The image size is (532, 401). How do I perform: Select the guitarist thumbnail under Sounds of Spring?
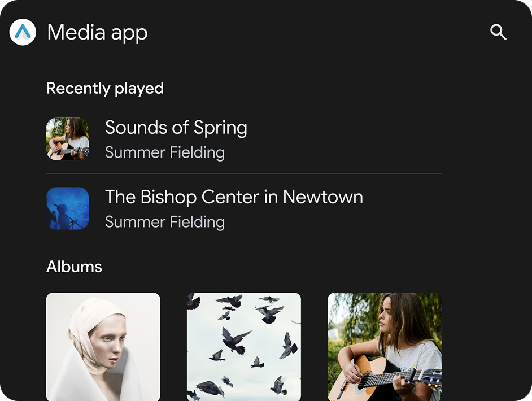click(67, 139)
